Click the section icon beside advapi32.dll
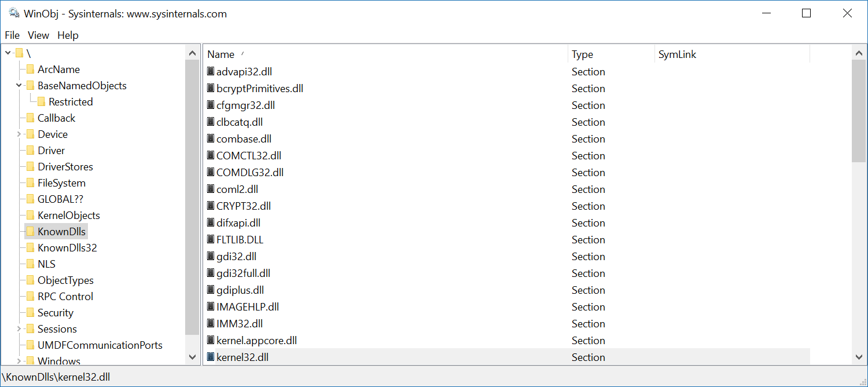Screen dimensions: 868x387 tap(211, 72)
